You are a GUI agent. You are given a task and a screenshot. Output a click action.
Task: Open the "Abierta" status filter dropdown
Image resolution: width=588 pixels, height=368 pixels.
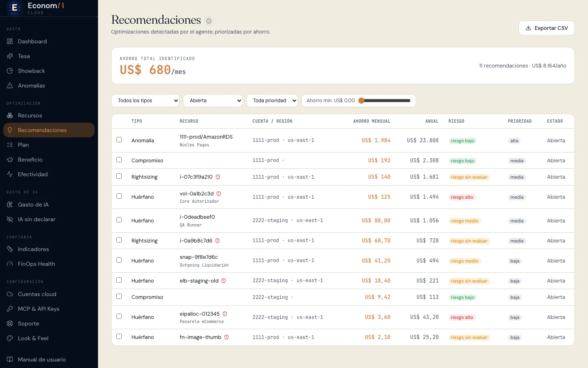(x=213, y=101)
